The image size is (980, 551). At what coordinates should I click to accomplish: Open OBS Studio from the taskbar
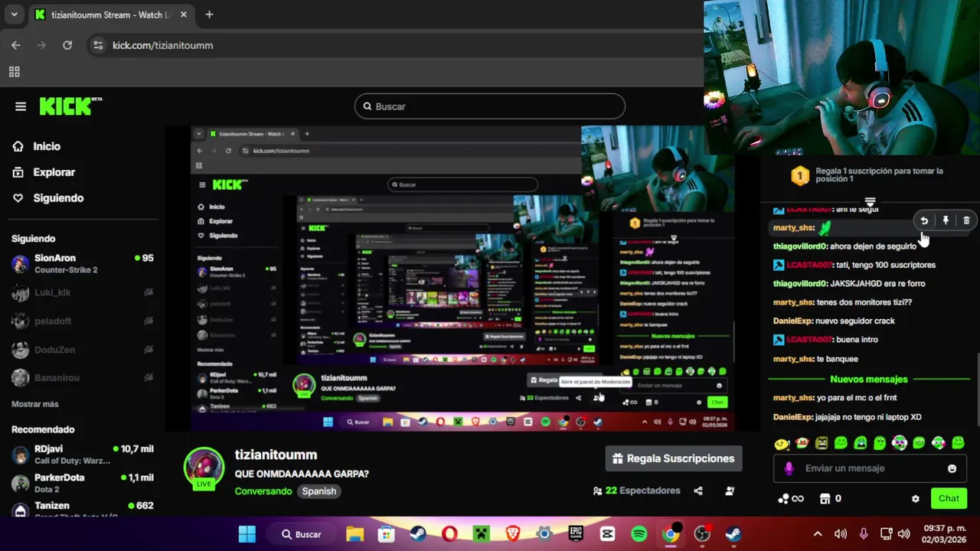tap(702, 534)
